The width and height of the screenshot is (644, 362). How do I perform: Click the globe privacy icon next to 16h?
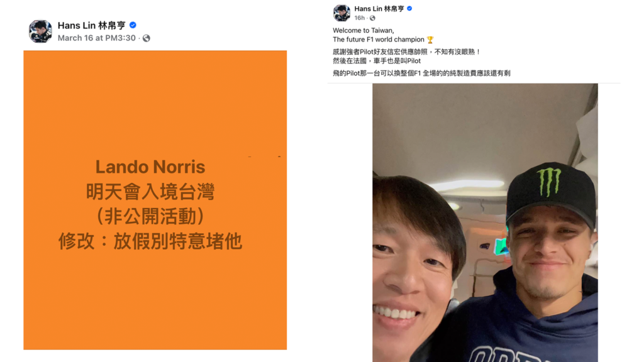point(372,18)
